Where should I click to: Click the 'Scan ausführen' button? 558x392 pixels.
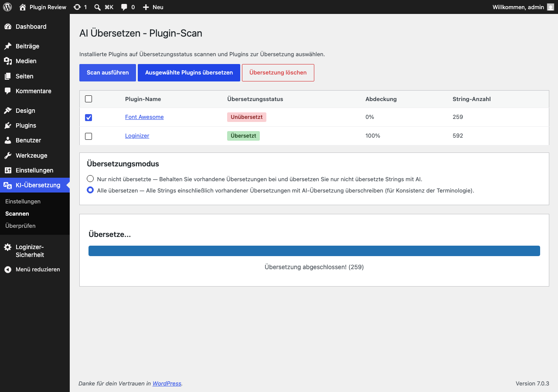coord(108,73)
